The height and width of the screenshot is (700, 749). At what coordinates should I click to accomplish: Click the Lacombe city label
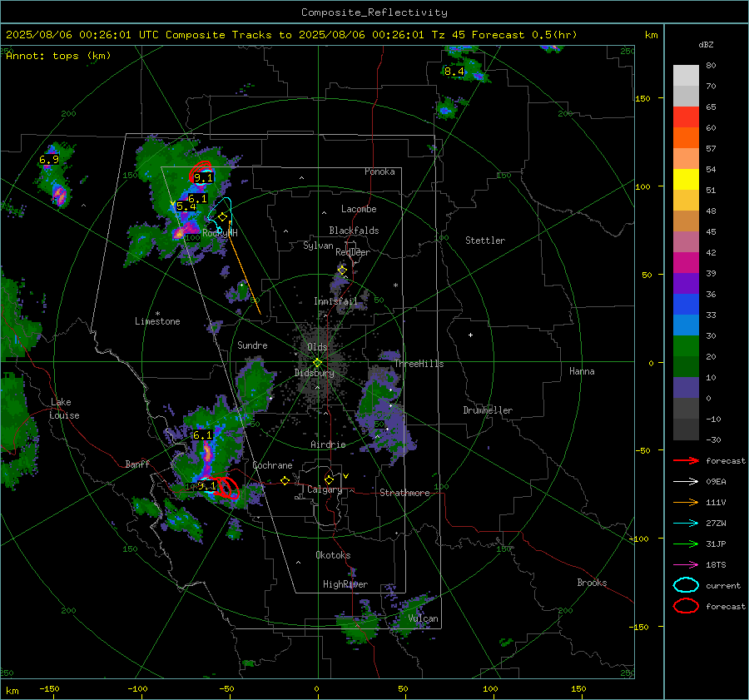359,209
